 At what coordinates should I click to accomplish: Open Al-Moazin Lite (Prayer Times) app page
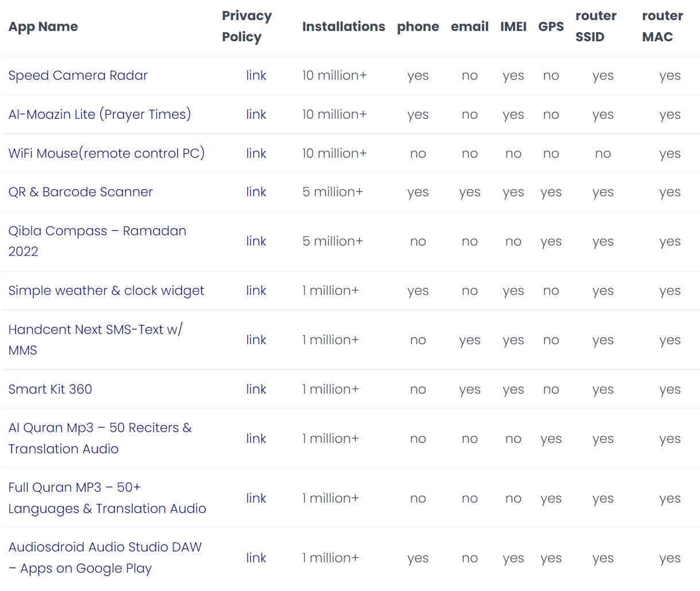pyautogui.click(x=99, y=115)
